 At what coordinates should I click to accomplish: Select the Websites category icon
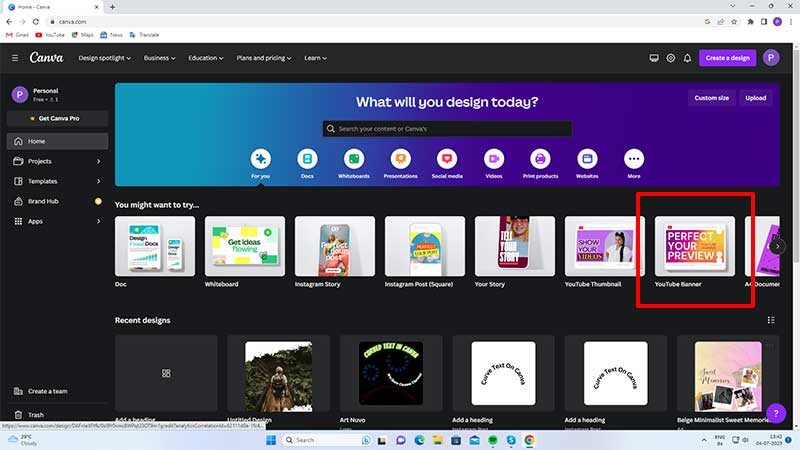(587, 159)
